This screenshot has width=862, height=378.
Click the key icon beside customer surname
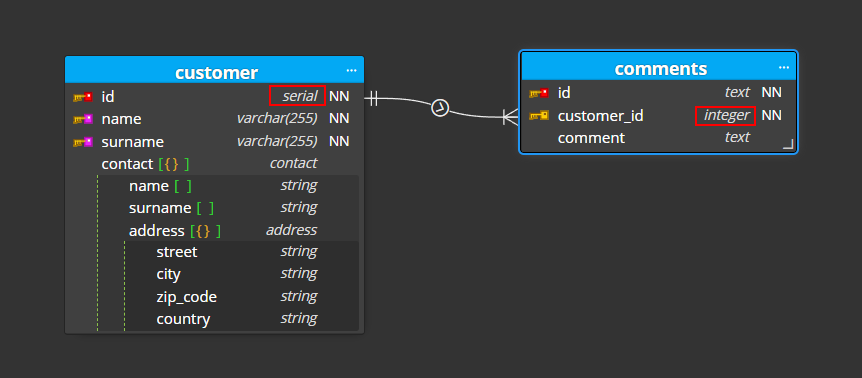click(x=83, y=142)
